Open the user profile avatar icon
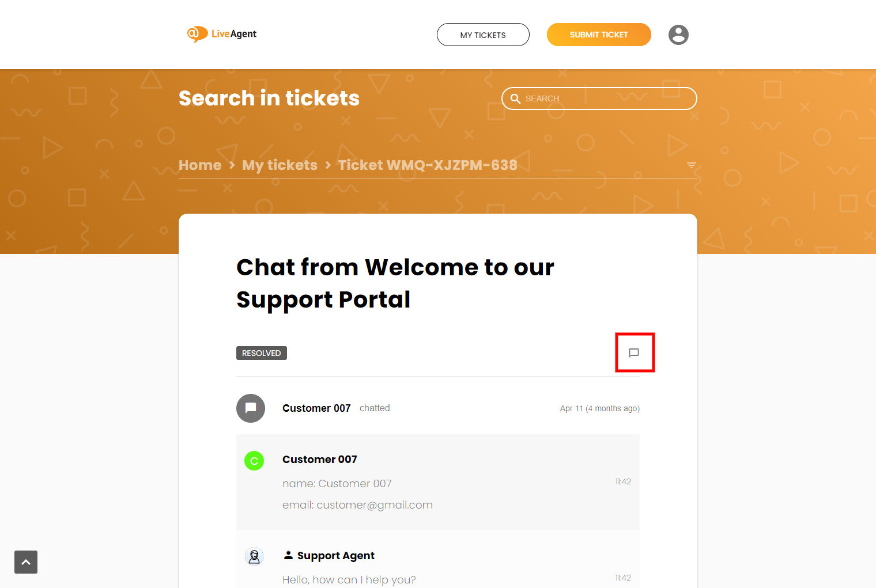 [x=678, y=35]
